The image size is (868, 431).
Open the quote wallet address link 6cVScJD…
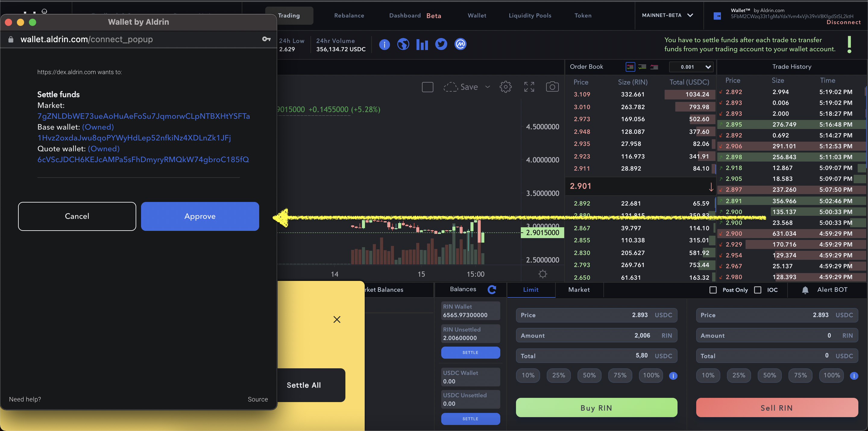[143, 159]
